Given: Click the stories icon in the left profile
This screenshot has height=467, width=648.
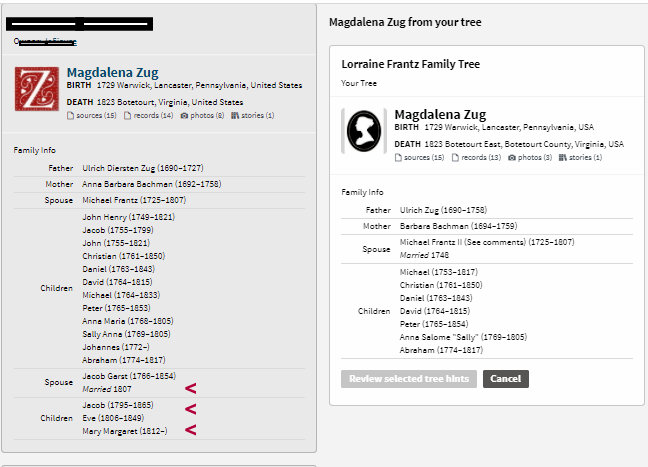Looking at the screenshot, I should click(235, 116).
